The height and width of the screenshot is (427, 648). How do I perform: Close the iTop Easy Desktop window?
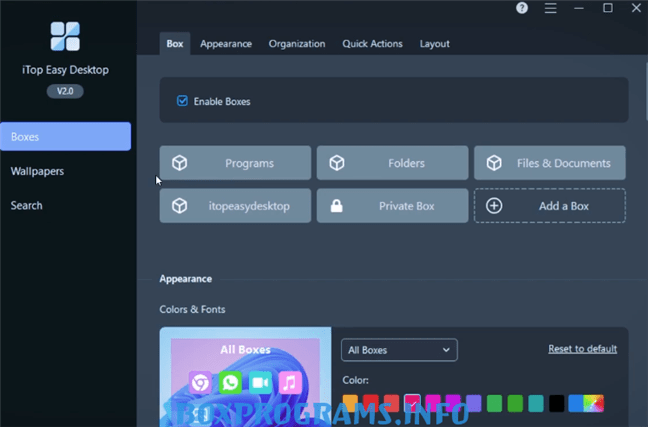point(636,8)
